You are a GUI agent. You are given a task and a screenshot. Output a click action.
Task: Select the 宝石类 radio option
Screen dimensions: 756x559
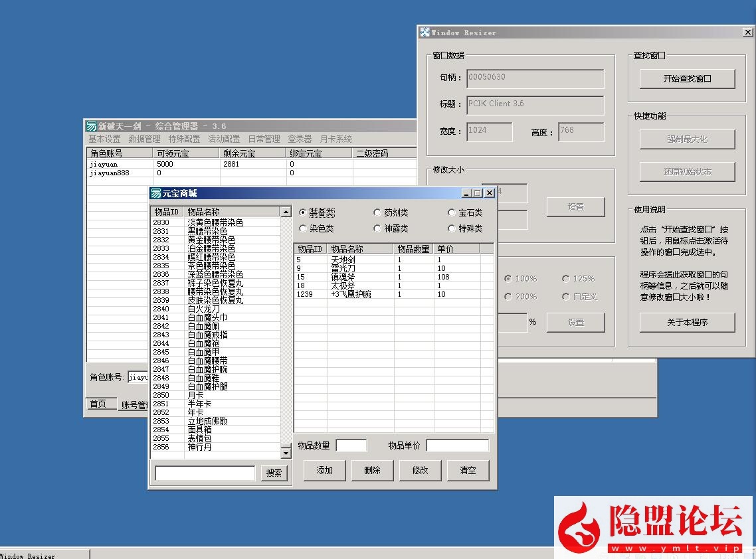pyautogui.click(x=452, y=213)
